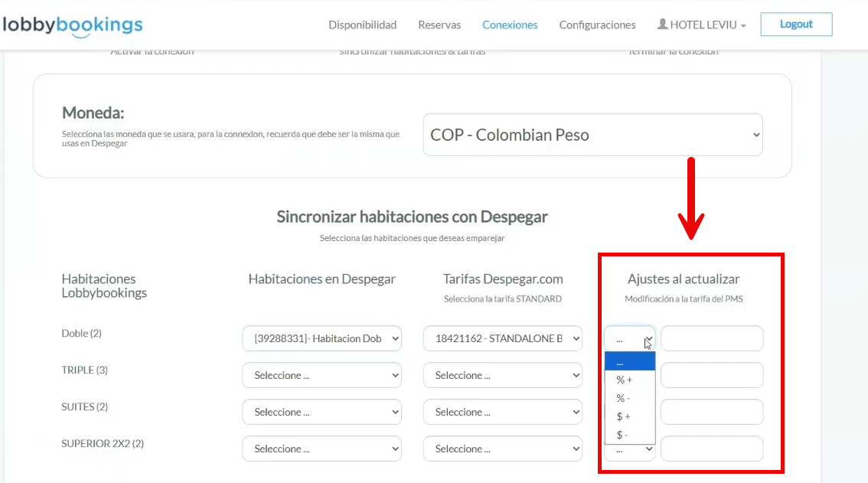Click the 'Doble (2)' room label
Viewport: 868px width, 483px height.
pyautogui.click(x=81, y=334)
